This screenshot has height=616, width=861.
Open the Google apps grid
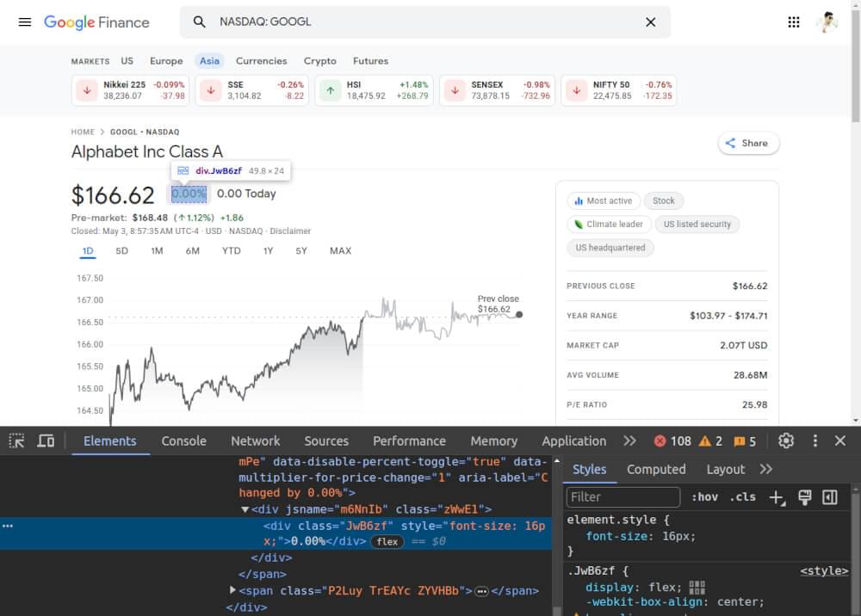pyautogui.click(x=793, y=22)
